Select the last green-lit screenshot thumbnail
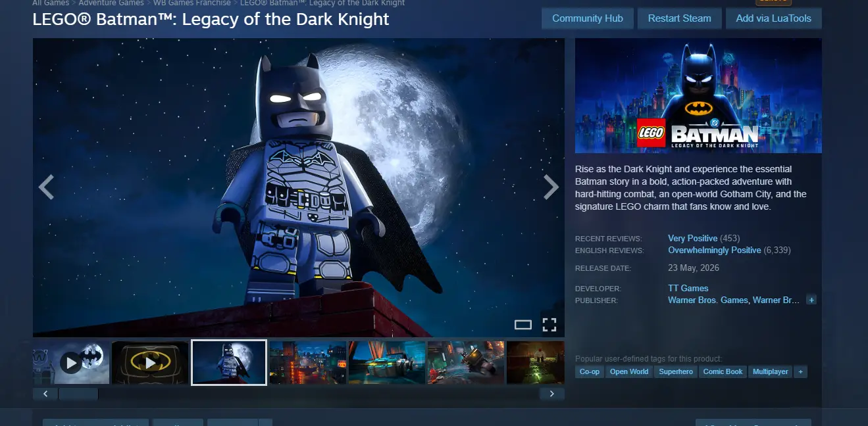This screenshot has width=868, height=426. click(x=536, y=362)
